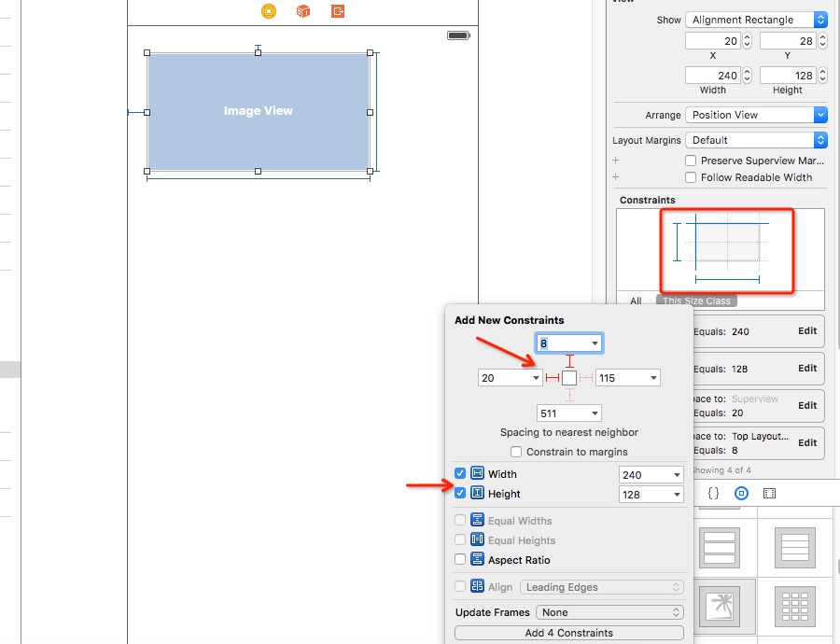Open the Show Alignment Rectangle dropdown
The width and height of the screenshot is (840, 644).
756,20
